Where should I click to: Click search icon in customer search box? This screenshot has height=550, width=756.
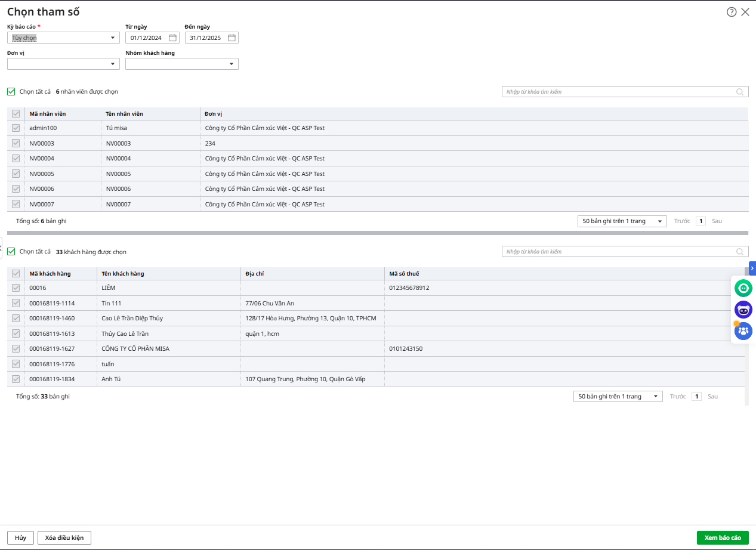click(740, 252)
